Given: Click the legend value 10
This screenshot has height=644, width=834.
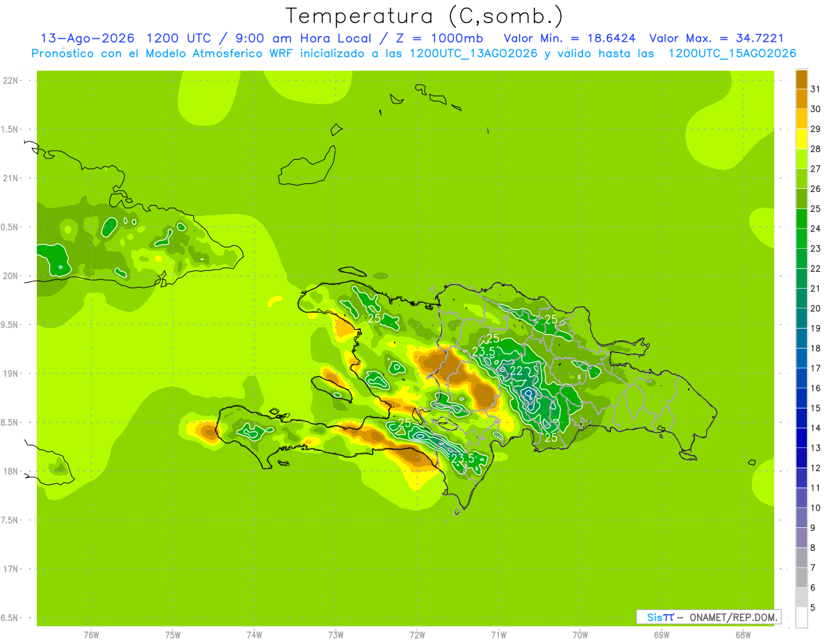Looking at the screenshot, I should click(x=815, y=507).
